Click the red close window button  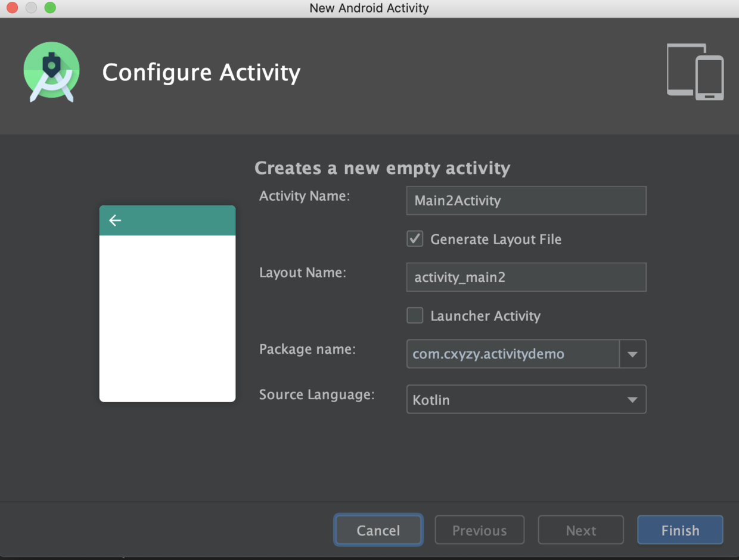[12, 8]
